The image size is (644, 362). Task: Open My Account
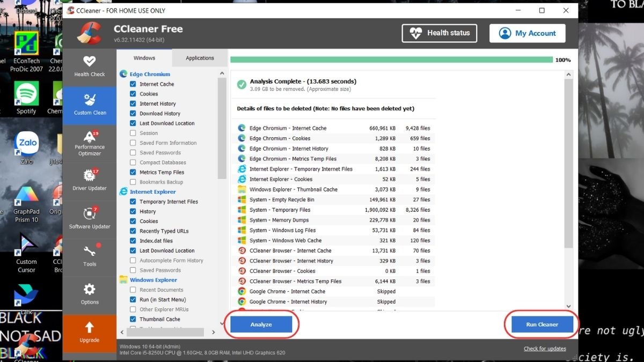click(x=527, y=33)
